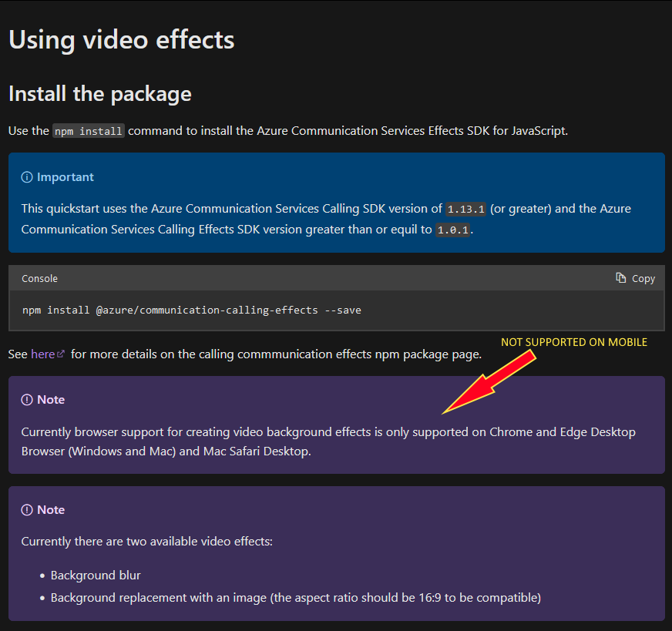Click the 'Use the' install instruction sentence
This screenshot has height=631, width=672.
288,131
